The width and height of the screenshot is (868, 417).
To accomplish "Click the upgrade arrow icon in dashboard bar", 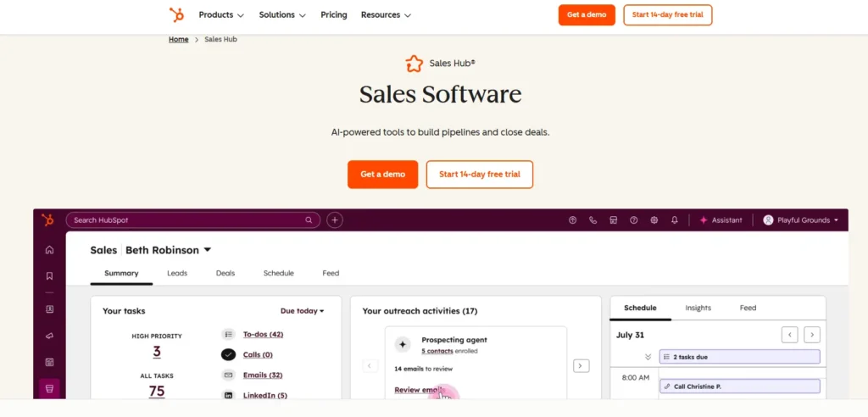I will click(x=573, y=220).
